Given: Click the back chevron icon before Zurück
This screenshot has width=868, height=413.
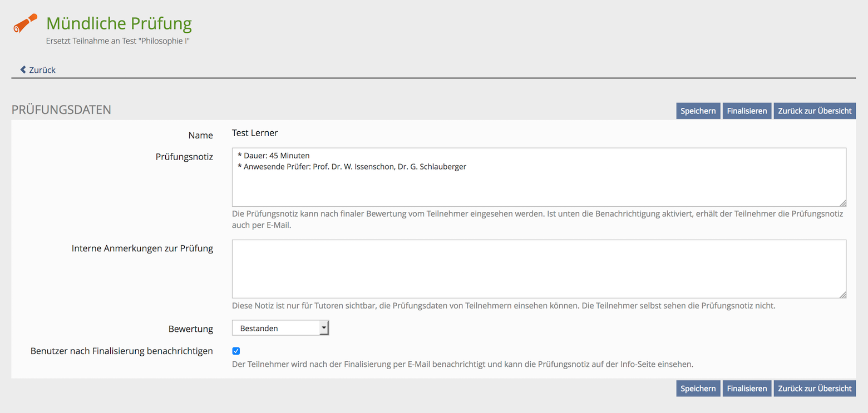Looking at the screenshot, I should [23, 69].
